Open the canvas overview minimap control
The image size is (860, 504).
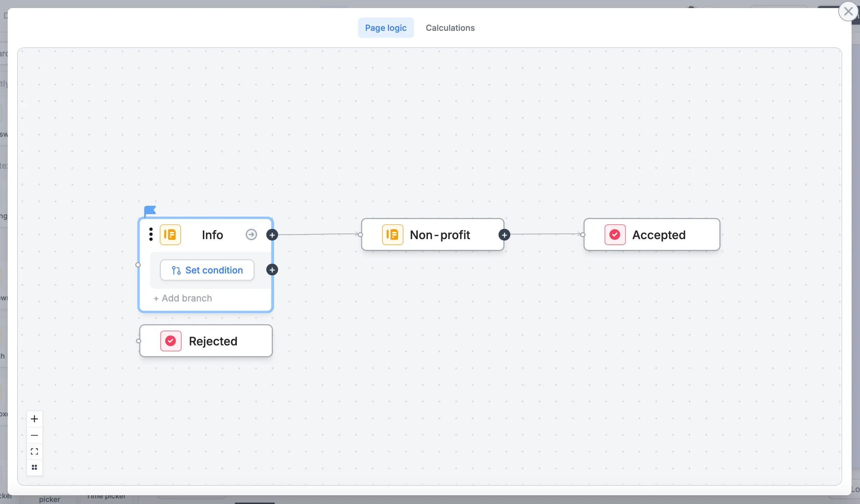coord(34,468)
